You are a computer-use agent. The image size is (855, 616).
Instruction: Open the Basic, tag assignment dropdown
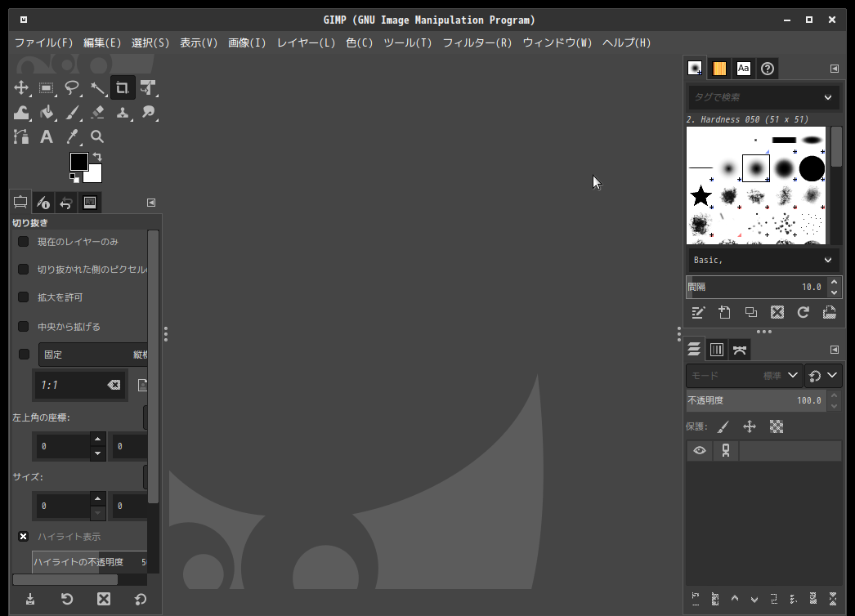click(763, 260)
